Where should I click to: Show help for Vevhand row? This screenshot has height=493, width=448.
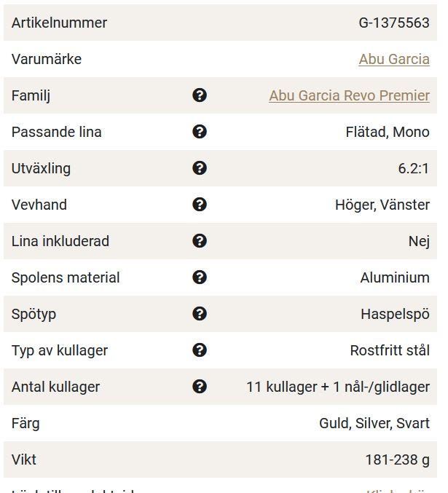200,205
